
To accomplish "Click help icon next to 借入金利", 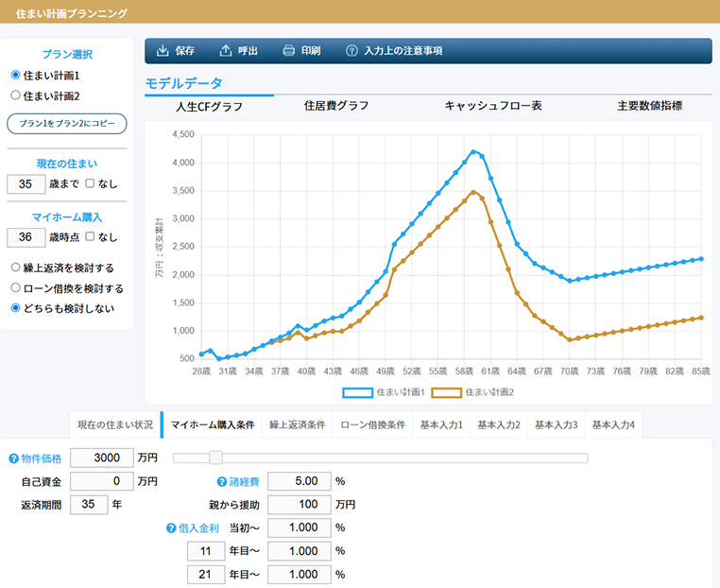I will [171, 528].
